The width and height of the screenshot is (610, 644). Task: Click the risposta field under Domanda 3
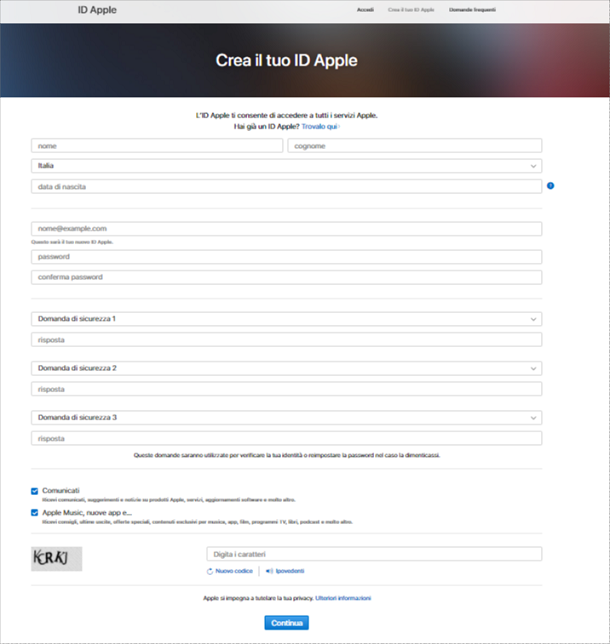click(286, 438)
